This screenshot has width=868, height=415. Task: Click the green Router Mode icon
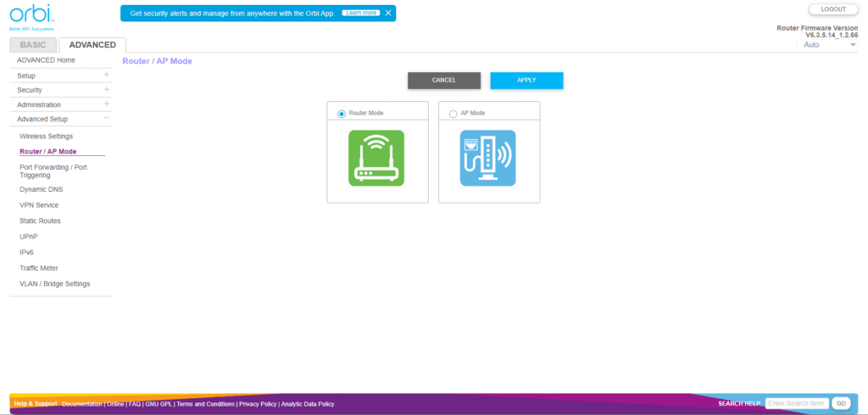pos(376,158)
